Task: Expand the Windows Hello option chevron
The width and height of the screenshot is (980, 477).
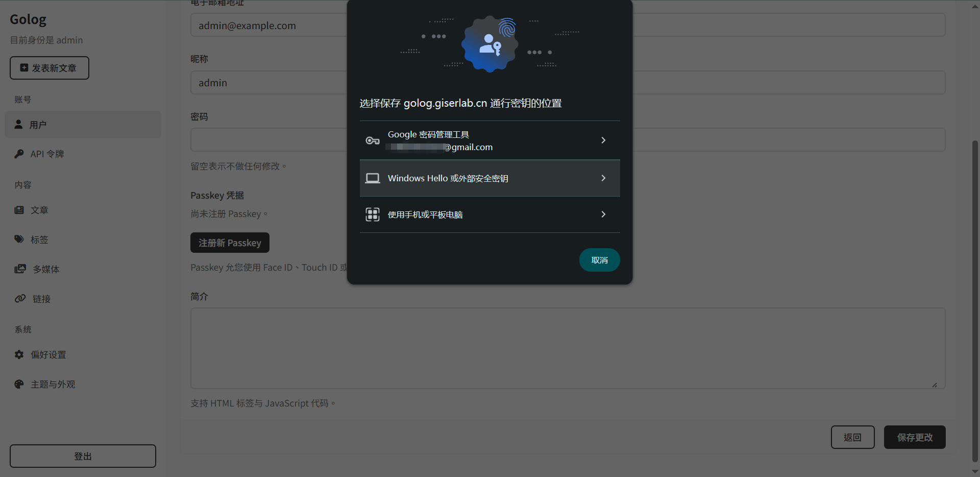Action: [603, 178]
